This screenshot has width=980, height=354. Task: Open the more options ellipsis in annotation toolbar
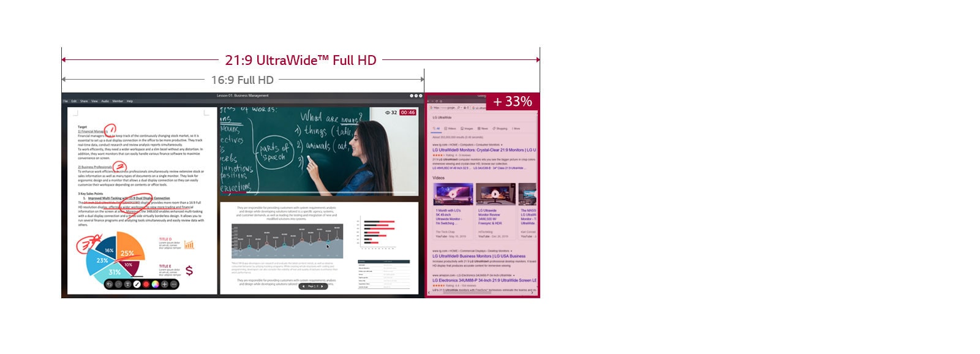tap(173, 284)
